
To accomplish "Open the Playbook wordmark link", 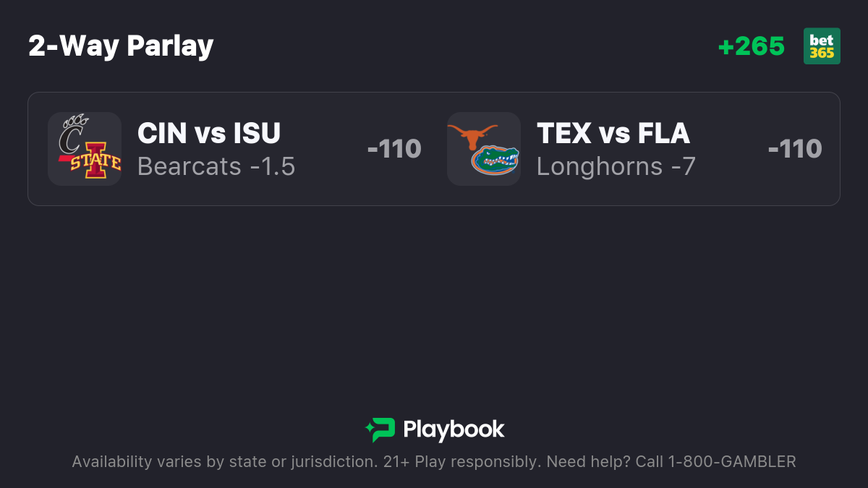I will (x=454, y=429).
